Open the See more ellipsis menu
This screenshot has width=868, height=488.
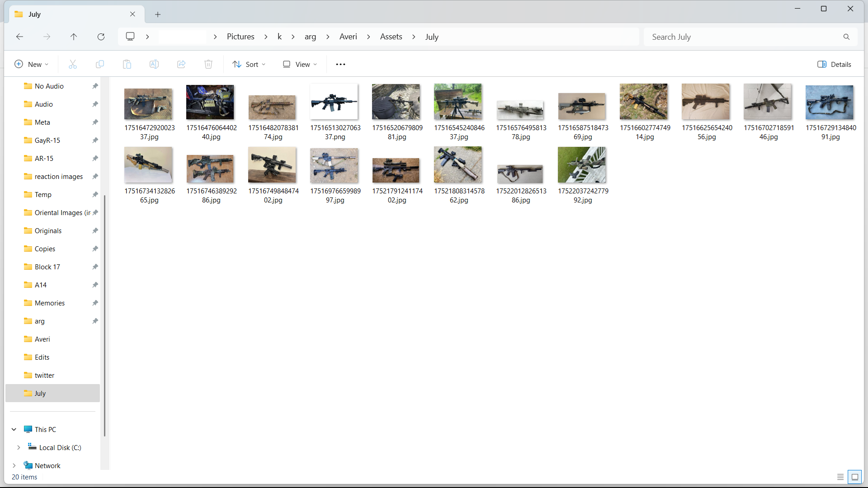[340, 64]
